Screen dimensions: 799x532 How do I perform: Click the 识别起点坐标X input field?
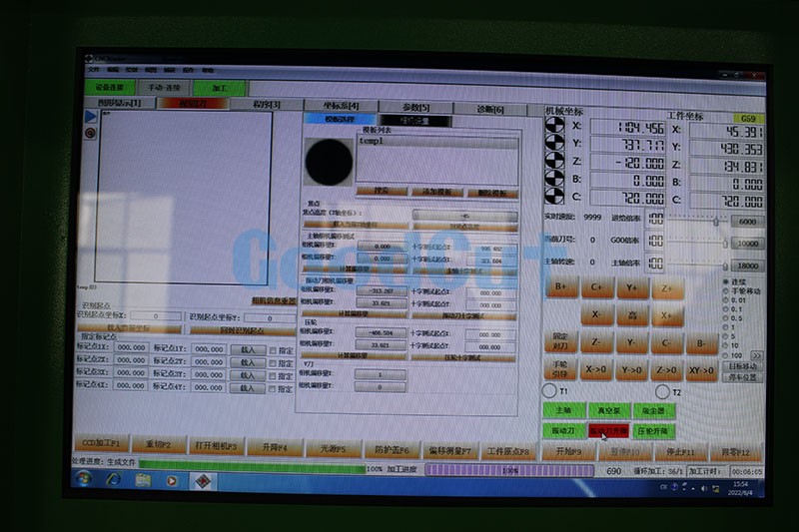click(156, 316)
